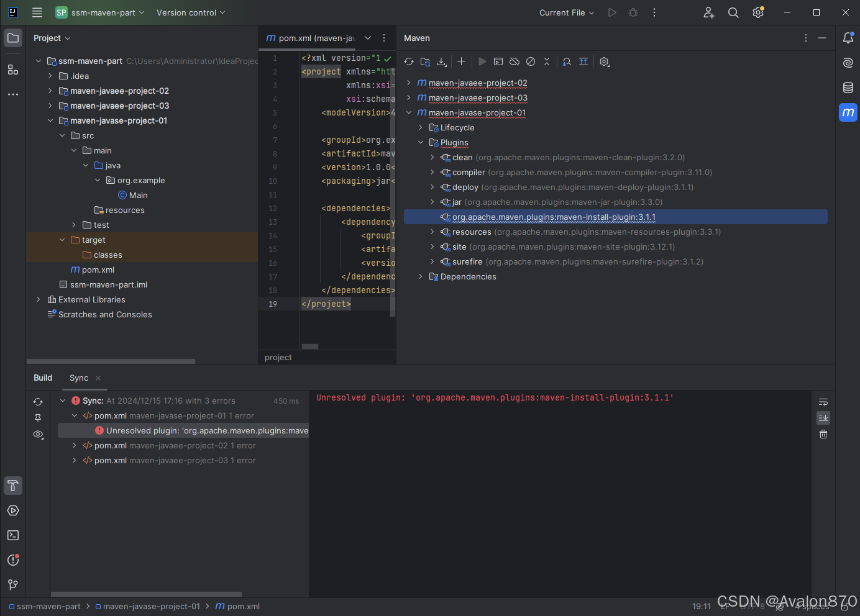
Task: Toggle Skip Tests Mode in Maven toolbar
Action: pos(530,61)
